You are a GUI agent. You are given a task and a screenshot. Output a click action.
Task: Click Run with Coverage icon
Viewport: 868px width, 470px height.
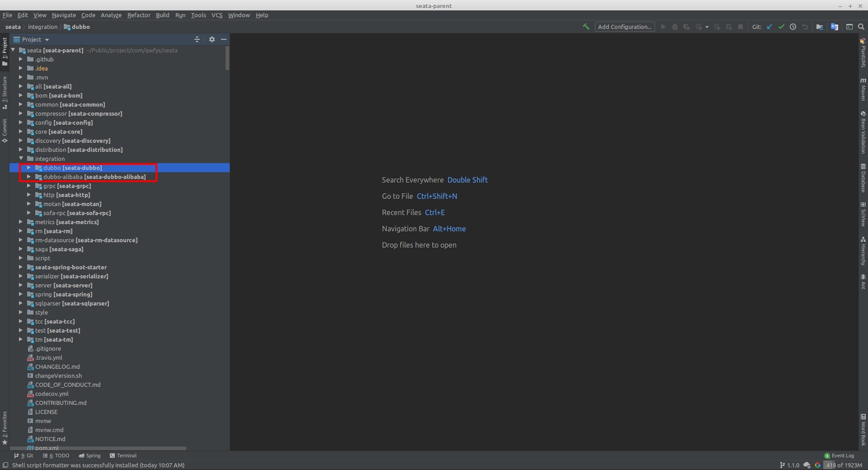[687, 27]
